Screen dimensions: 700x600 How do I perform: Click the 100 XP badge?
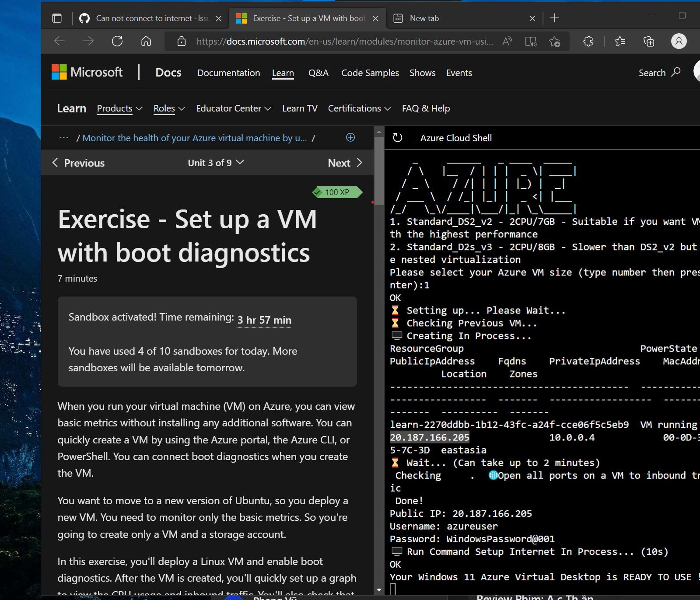(337, 192)
